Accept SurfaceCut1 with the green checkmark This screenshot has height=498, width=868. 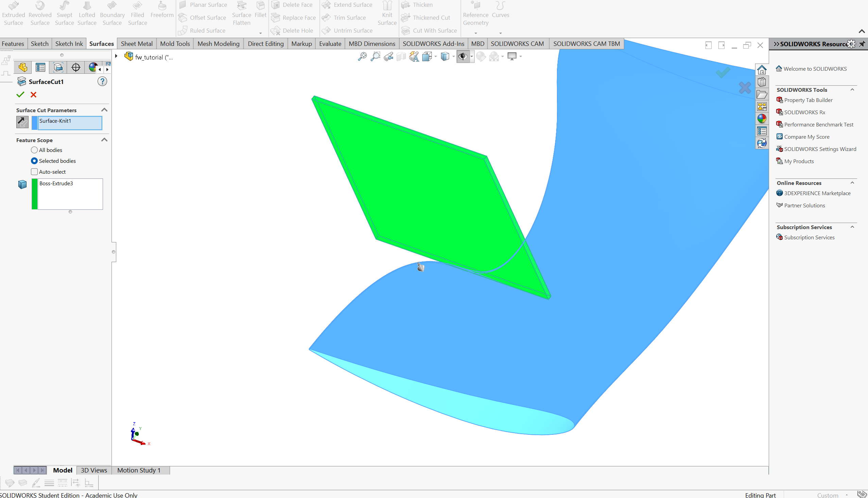20,95
